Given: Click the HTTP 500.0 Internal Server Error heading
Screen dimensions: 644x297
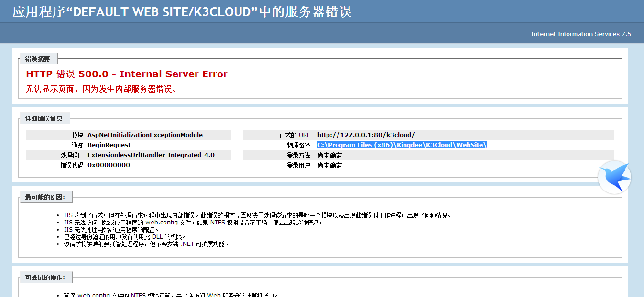Looking at the screenshot, I should coord(127,74).
